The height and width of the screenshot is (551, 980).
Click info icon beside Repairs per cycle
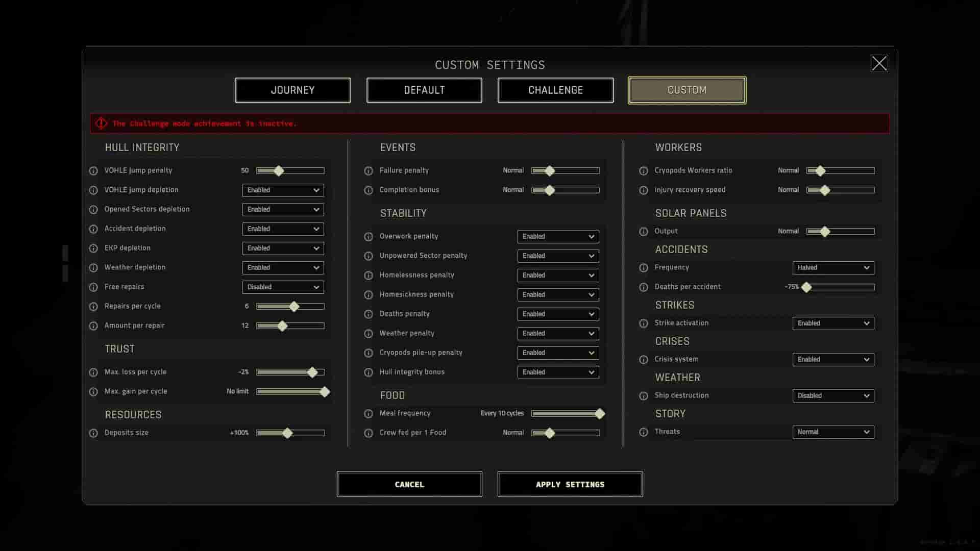click(93, 307)
